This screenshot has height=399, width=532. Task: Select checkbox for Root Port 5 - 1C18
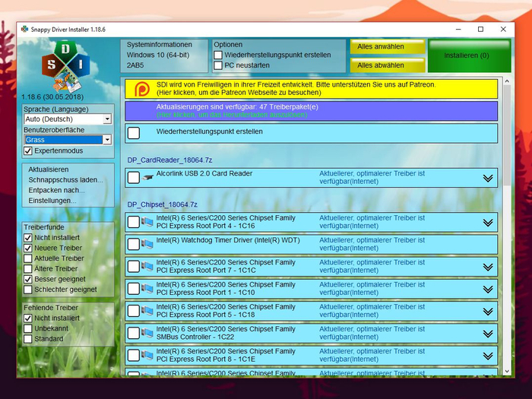click(x=134, y=311)
